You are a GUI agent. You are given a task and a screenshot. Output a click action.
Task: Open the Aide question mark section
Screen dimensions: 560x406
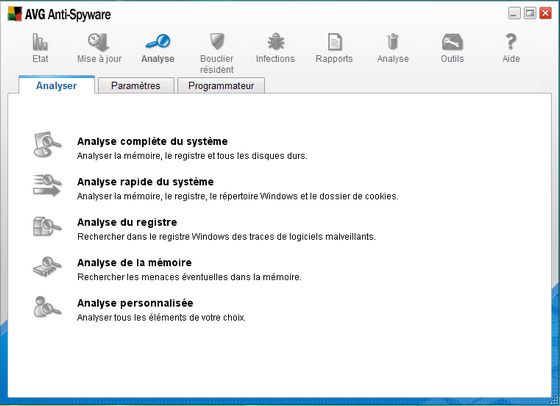tap(511, 48)
